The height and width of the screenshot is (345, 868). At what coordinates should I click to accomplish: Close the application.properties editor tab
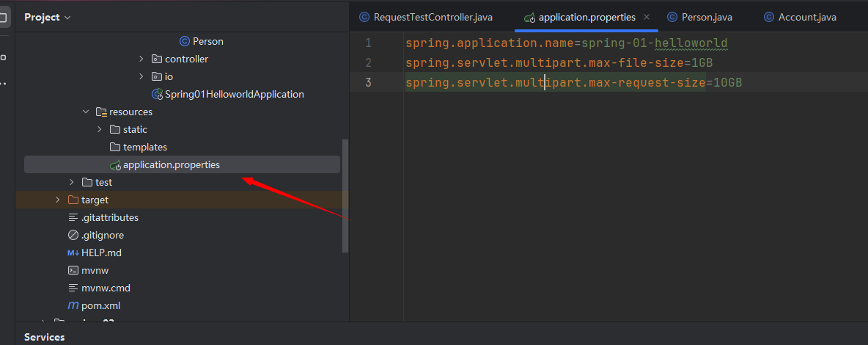[x=647, y=17]
